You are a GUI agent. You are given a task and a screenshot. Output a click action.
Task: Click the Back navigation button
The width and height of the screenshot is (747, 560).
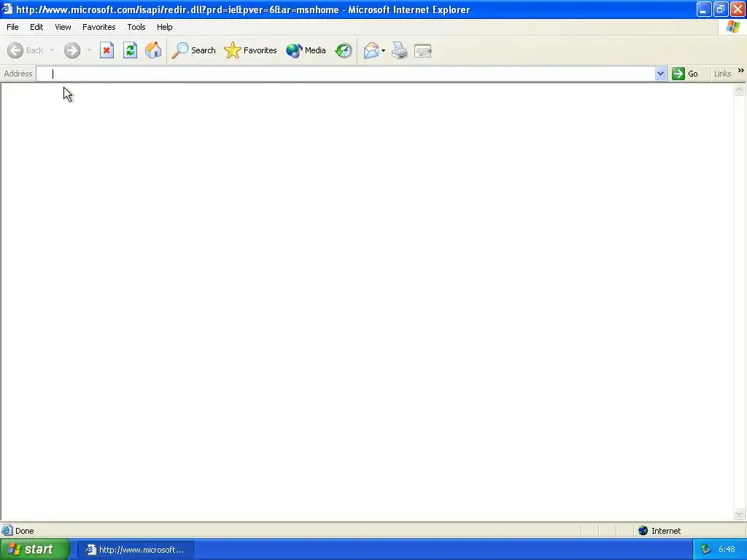26,50
